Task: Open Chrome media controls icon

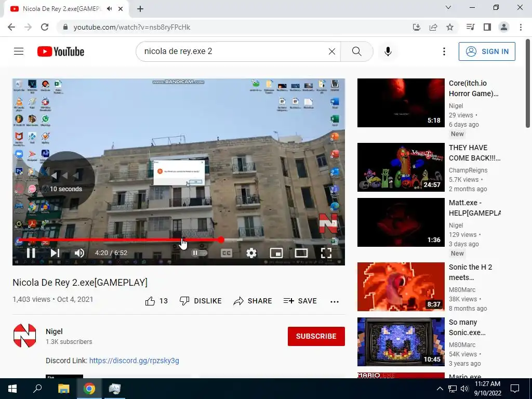Action: (470, 27)
